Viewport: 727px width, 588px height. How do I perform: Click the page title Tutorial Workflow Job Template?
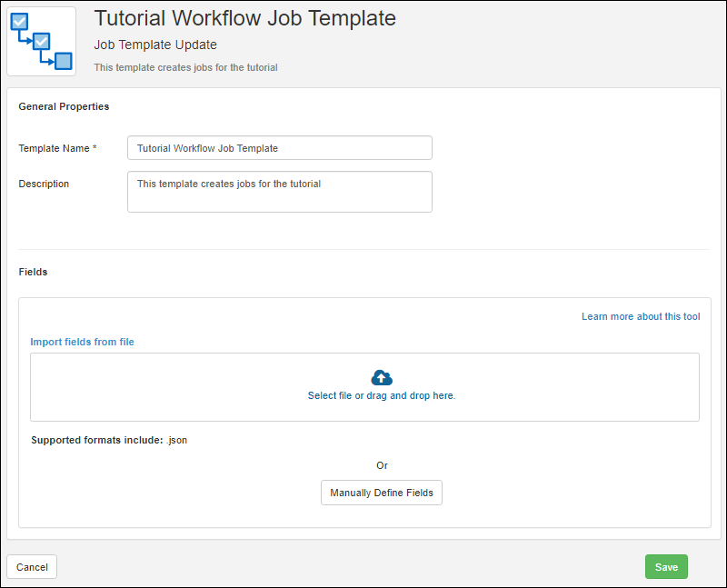point(245,18)
